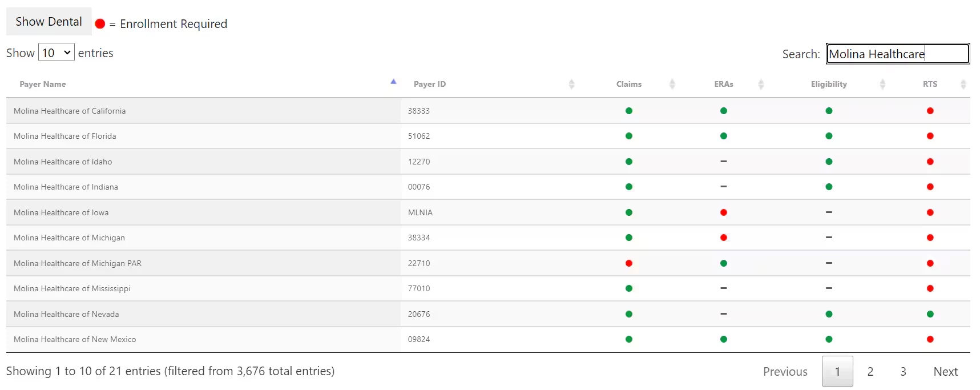The width and height of the screenshot is (980, 390).
Task: Click green ERAs dot for New Mexico row
Action: pyautogui.click(x=723, y=339)
